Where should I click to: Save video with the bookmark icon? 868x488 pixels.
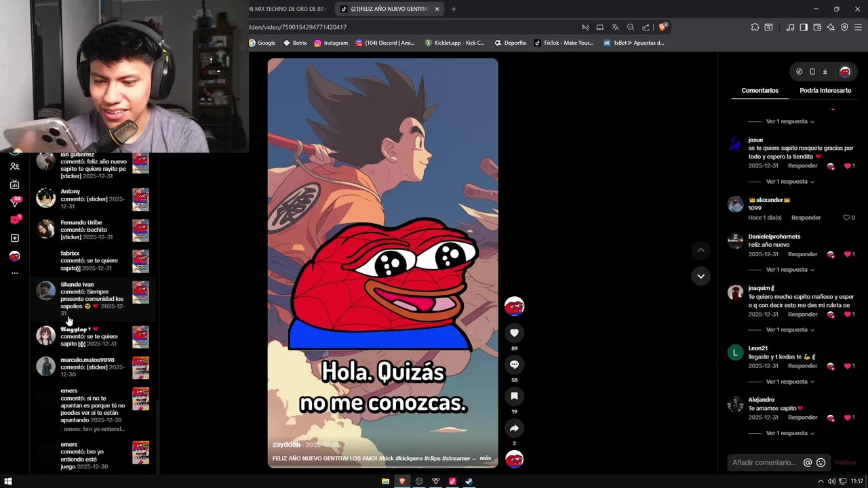(x=514, y=396)
